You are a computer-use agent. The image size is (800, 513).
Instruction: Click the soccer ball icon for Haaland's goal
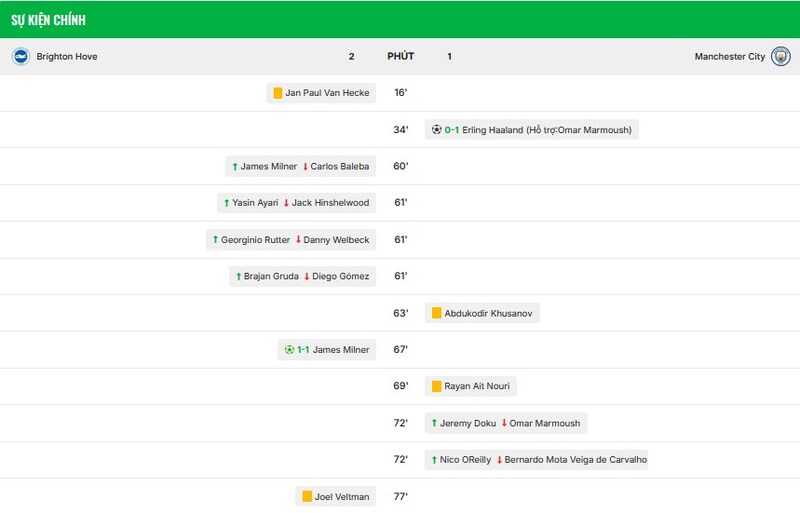[436, 130]
